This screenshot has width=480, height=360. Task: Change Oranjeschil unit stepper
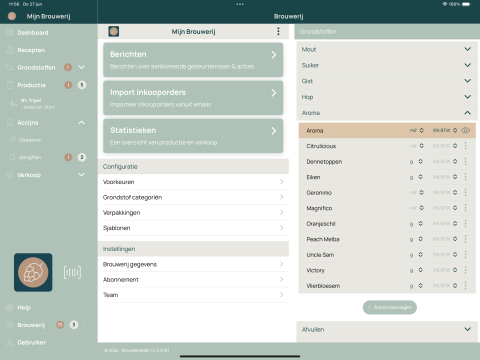[x=420, y=223]
